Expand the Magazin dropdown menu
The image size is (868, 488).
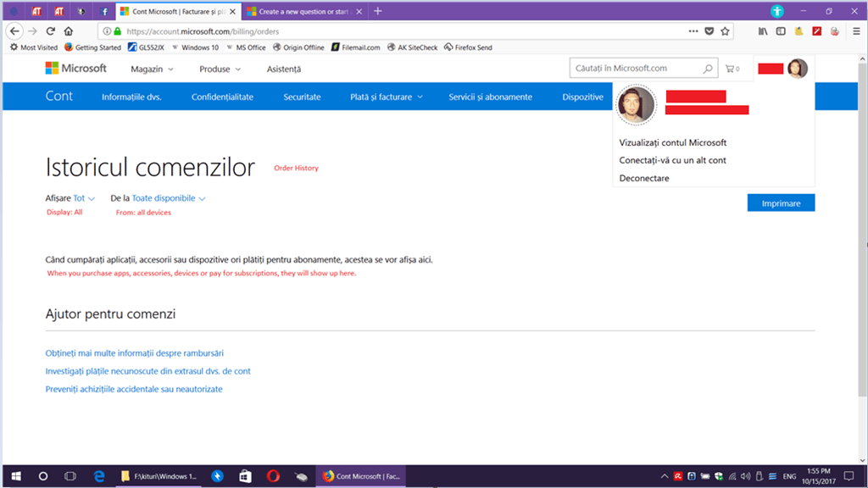coord(152,69)
